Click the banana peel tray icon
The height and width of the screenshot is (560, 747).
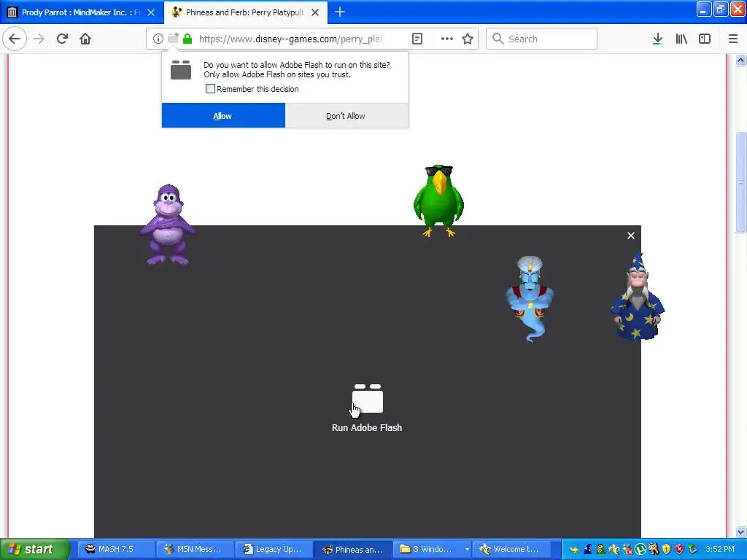[614, 549]
